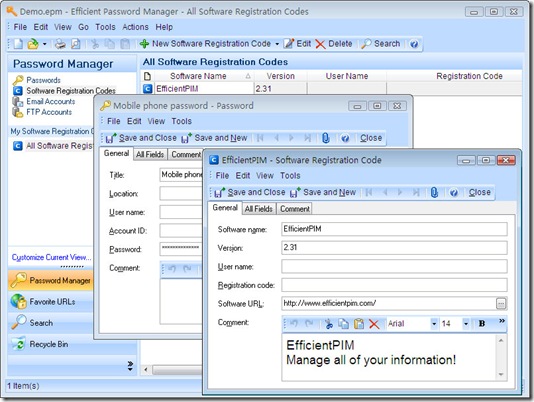This screenshot has width=534, height=402.
Task: Click the New file icon in main toolbar
Action: pyautogui.click(x=18, y=44)
